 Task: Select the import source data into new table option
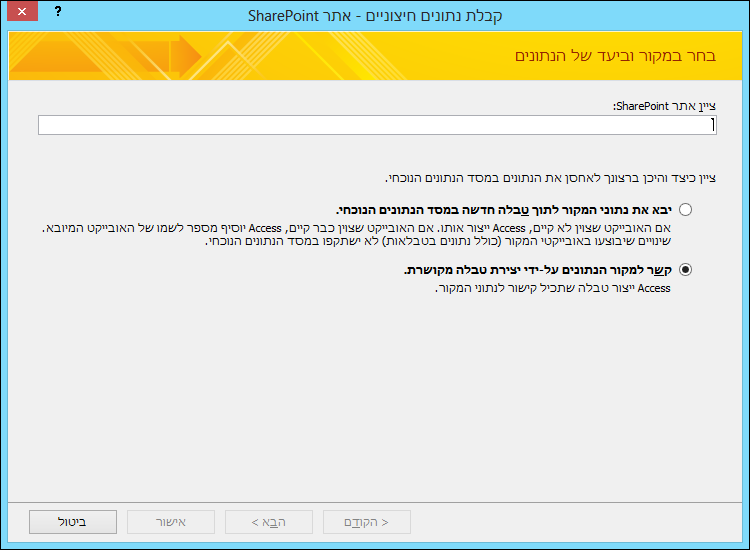[685, 210]
